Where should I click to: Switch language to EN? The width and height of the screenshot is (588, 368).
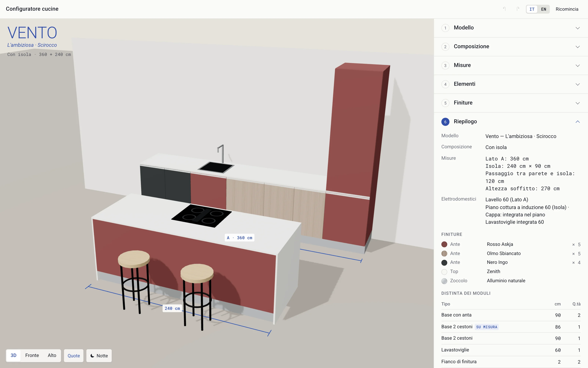[544, 9]
